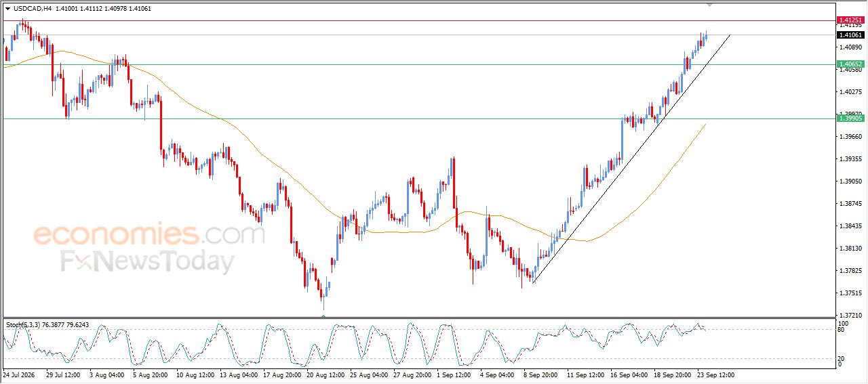This screenshot has width=868, height=384.
Task: Click the 1.40890 price axis value
Action: (x=850, y=47)
